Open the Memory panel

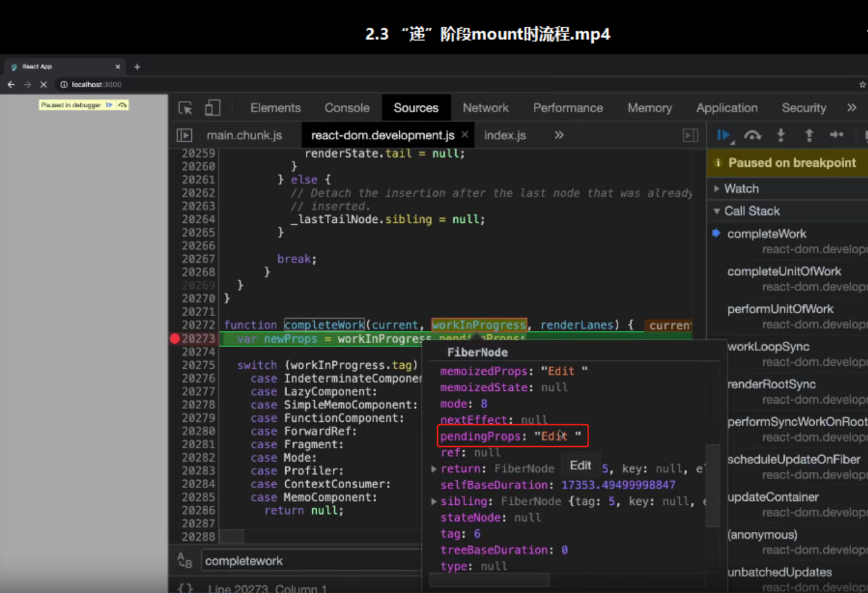pyautogui.click(x=650, y=108)
